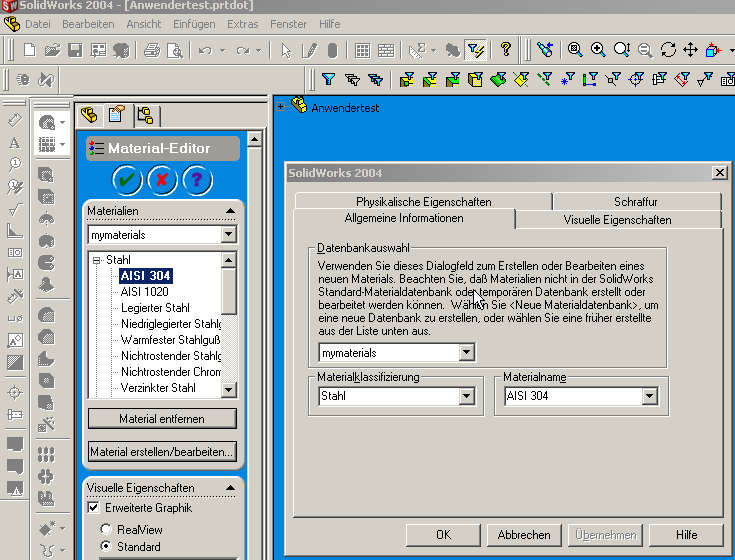The image size is (735, 560).
Task: Open the Extras menu
Action: click(x=242, y=24)
